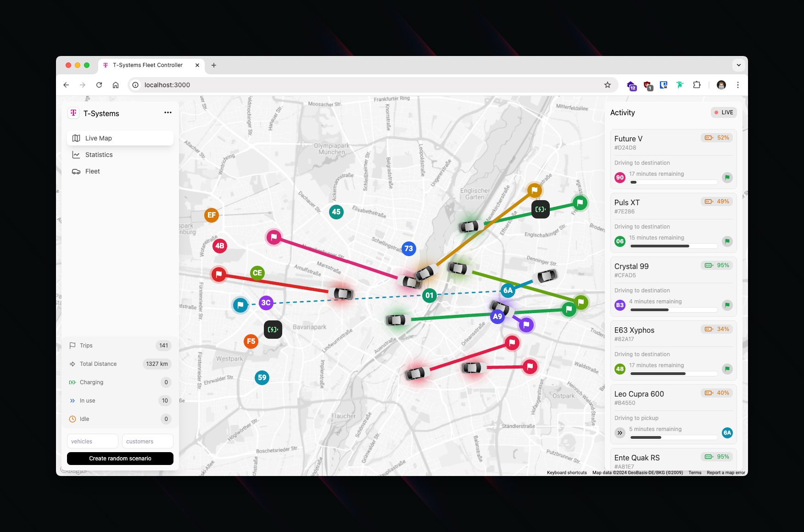The width and height of the screenshot is (804, 532).
Task: Reload the page
Action: point(99,85)
